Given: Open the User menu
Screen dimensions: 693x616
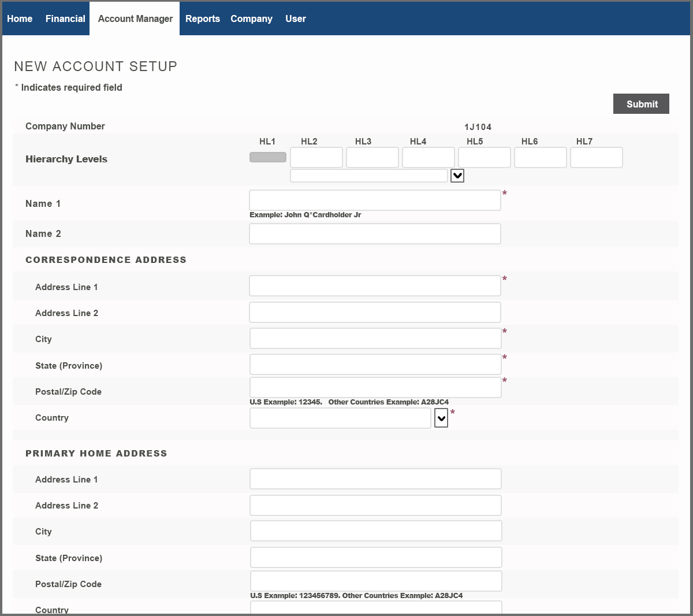Looking at the screenshot, I should pos(295,18).
